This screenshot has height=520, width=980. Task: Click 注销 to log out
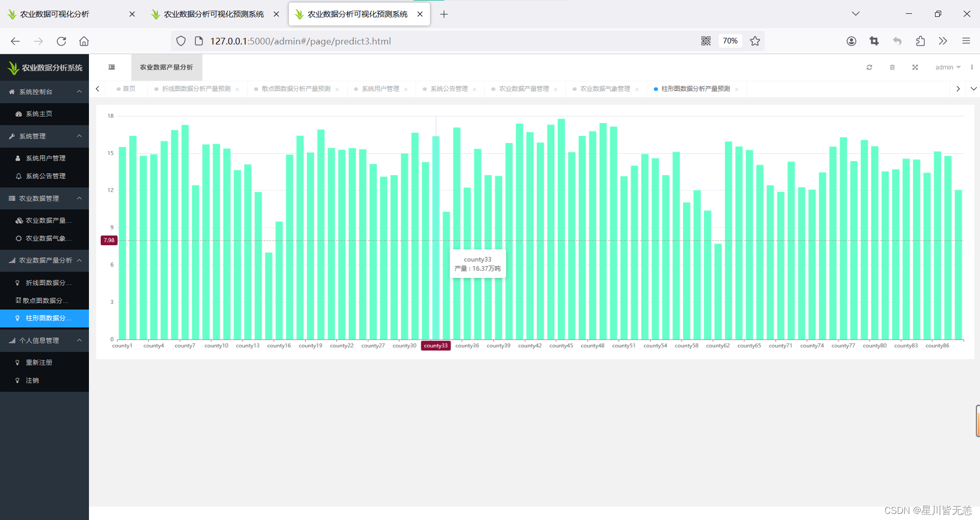(x=44, y=381)
